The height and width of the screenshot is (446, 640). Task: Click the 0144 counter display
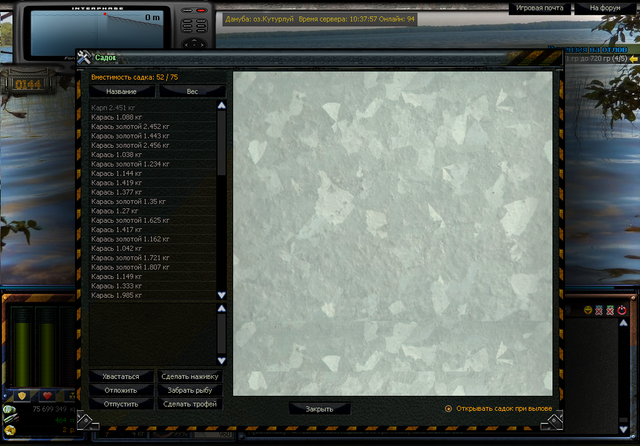coord(28,84)
